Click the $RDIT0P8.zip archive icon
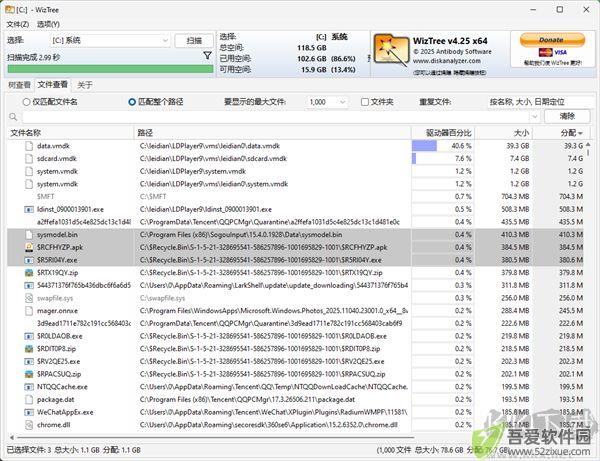Image resolution: width=600 pixels, height=461 pixels. (29, 349)
